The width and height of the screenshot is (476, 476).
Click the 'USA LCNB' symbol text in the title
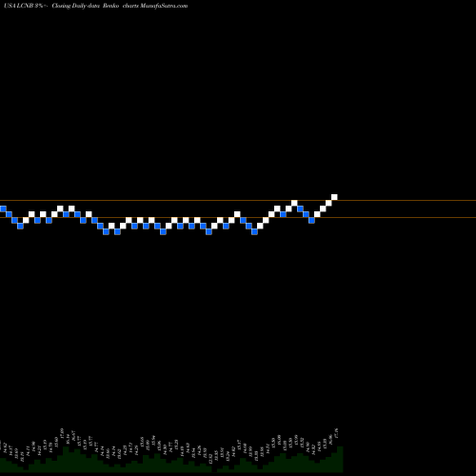coord(19,6)
